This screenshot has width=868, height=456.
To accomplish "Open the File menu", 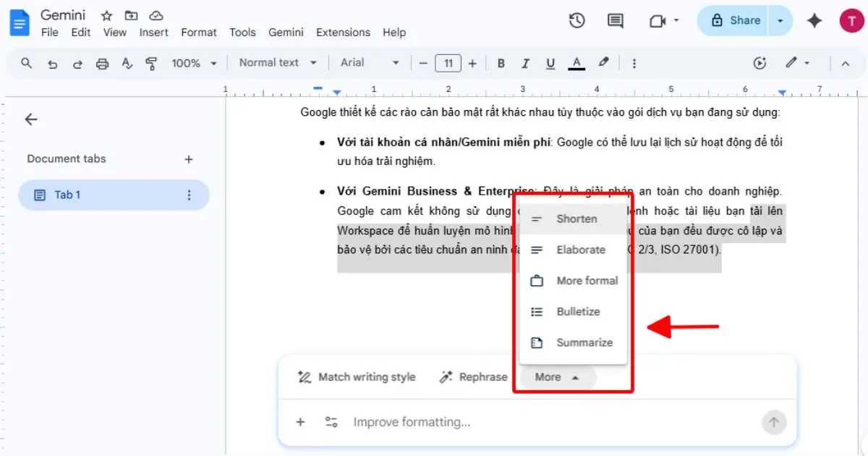I will [x=50, y=33].
